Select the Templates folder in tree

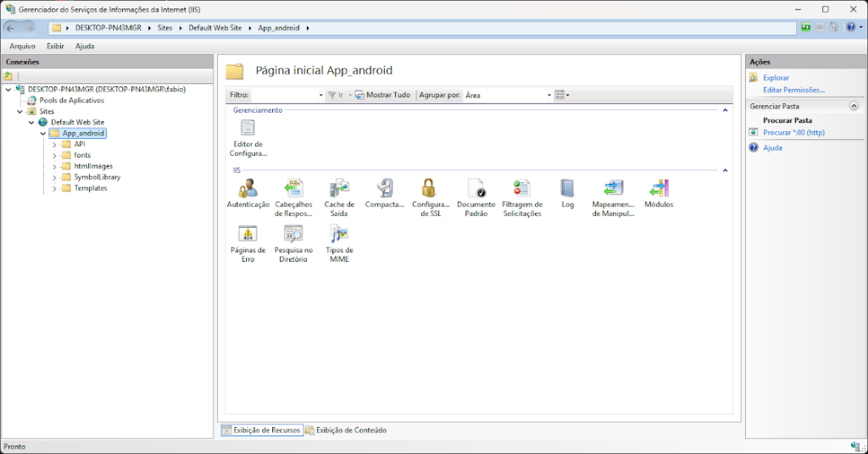(x=90, y=188)
